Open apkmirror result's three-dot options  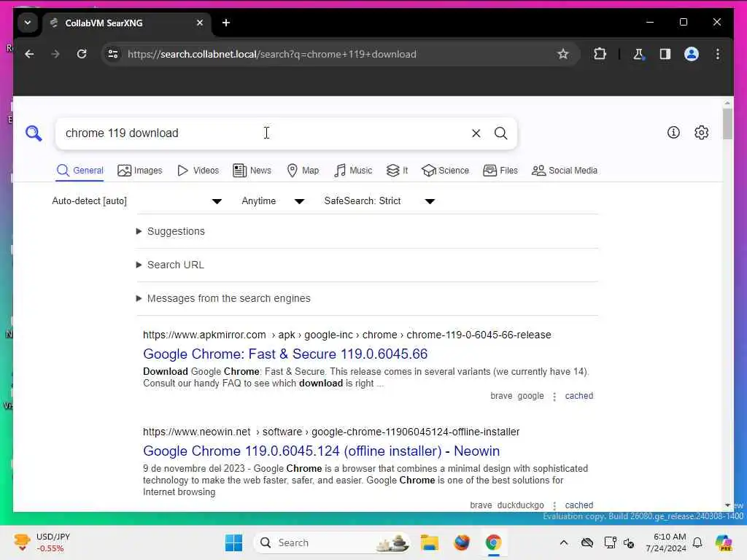pyautogui.click(x=554, y=396)
